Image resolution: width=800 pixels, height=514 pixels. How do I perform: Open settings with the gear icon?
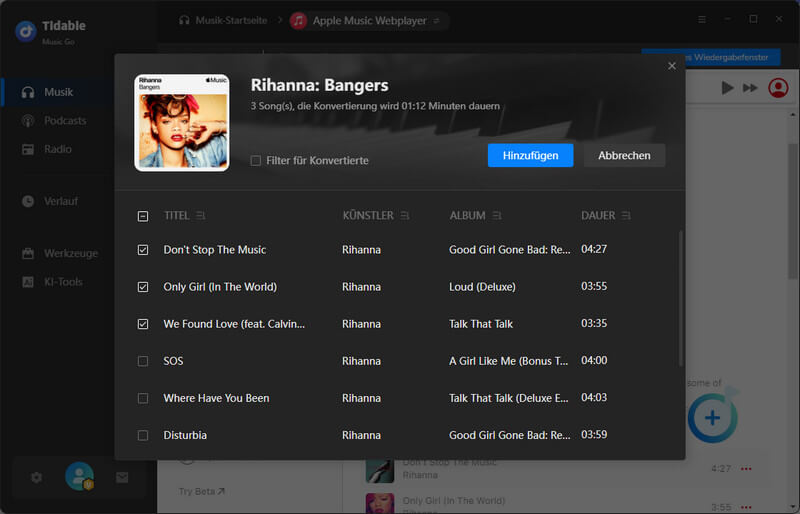(x=36, y=477)
